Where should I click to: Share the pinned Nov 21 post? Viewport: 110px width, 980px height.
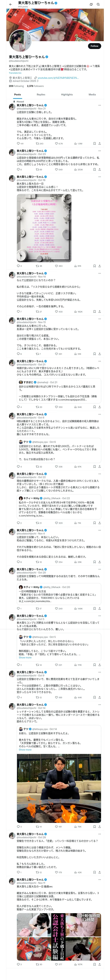coord(99,143)
